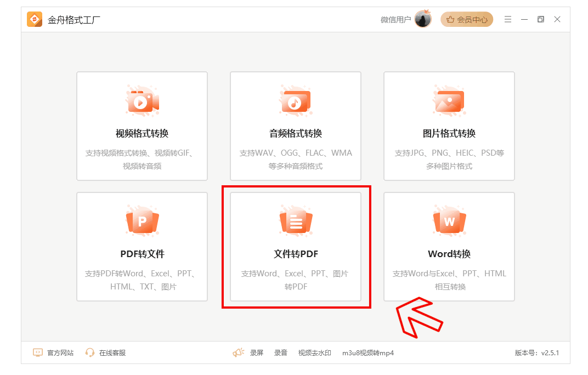Open the 录屏 screen recording link
The image size is (588, 375).
257,353
